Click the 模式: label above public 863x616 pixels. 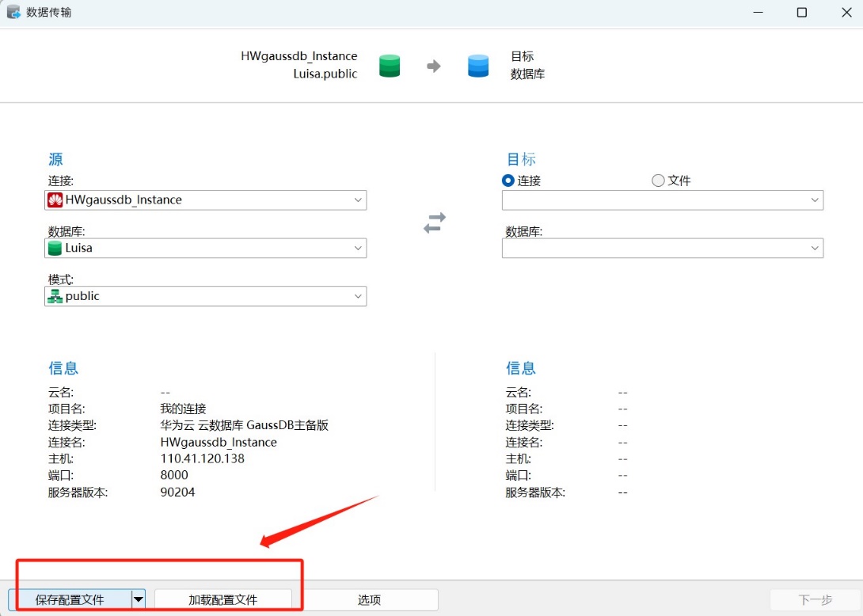(60, 279)
